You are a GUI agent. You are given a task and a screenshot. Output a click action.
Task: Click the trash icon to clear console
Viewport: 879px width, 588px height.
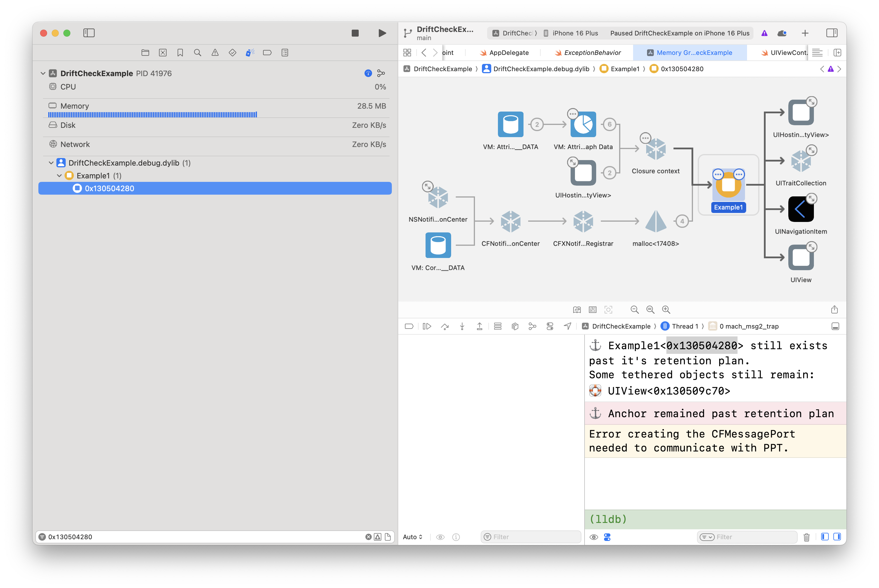(x=806, y=537)
